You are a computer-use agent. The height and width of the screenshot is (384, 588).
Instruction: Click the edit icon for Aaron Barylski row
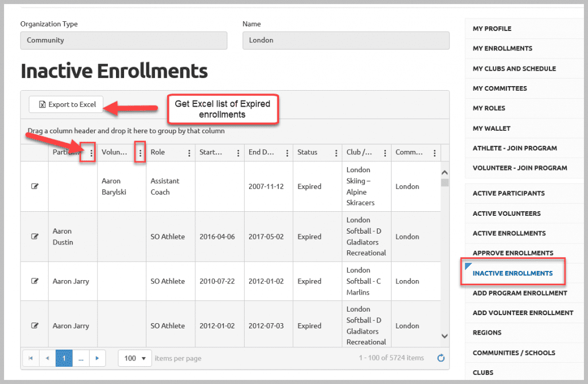coord(34,187)
